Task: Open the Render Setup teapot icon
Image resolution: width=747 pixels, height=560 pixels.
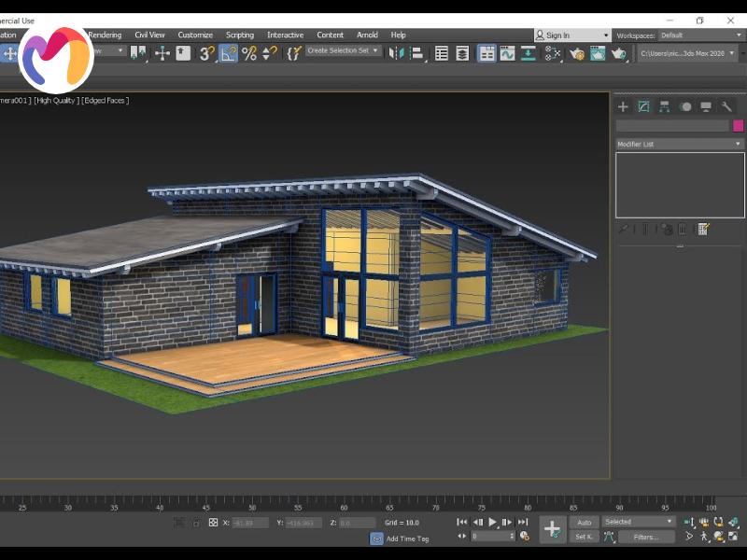Action: [x=577, y=53]
